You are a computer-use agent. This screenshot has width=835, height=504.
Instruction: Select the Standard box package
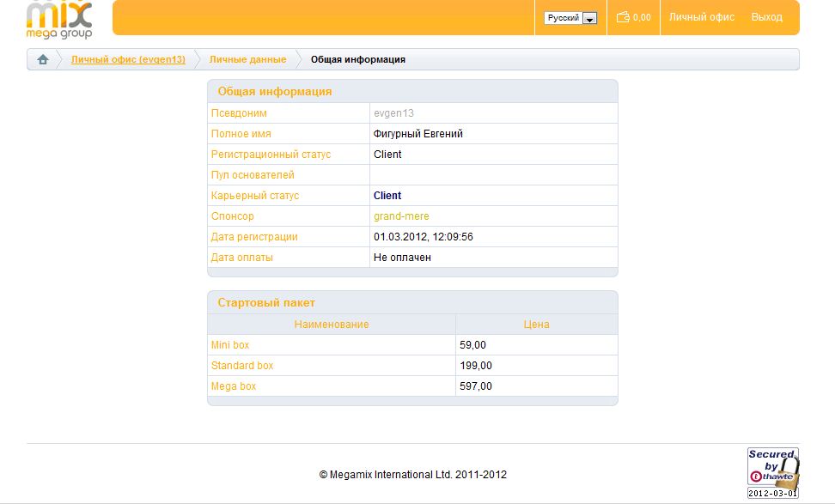pyautogui.click(x=241, y=366)
